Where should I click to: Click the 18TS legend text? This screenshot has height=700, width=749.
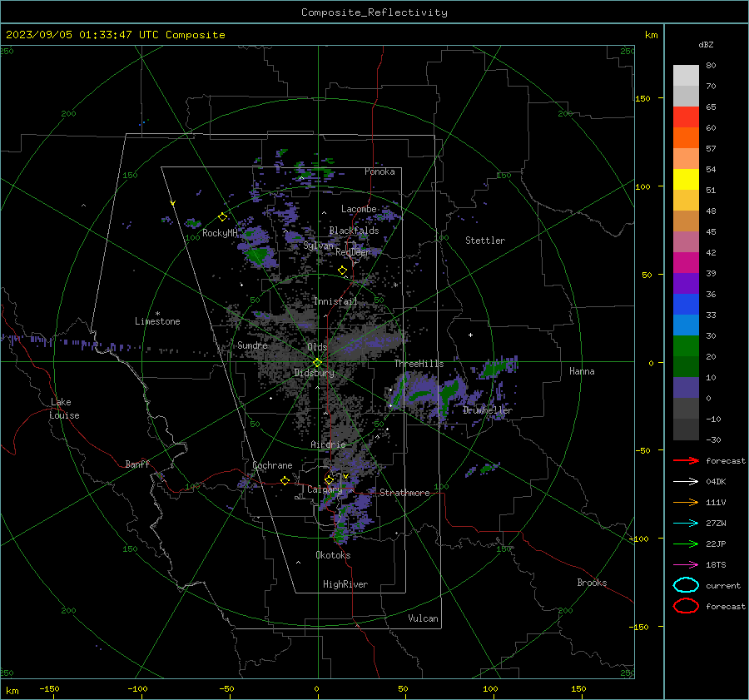pos(716,565)
